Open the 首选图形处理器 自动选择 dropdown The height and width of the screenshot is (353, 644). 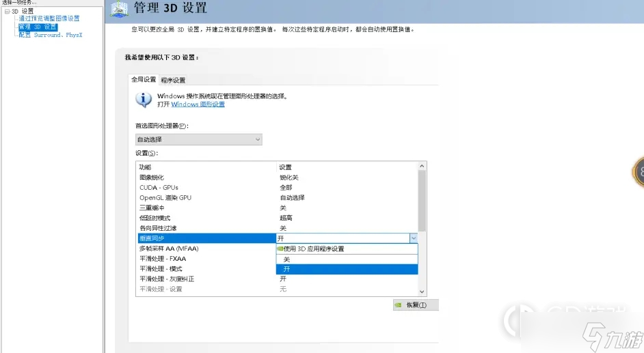point(199,139)
